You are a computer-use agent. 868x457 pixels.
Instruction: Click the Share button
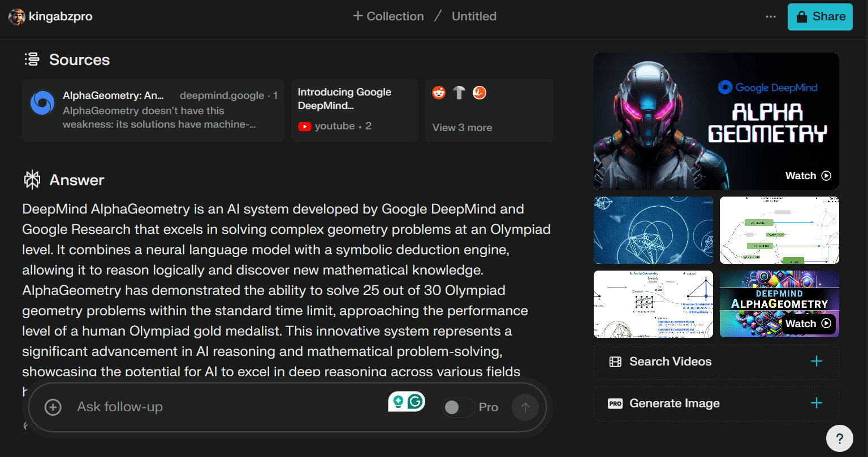pos(820,17)
